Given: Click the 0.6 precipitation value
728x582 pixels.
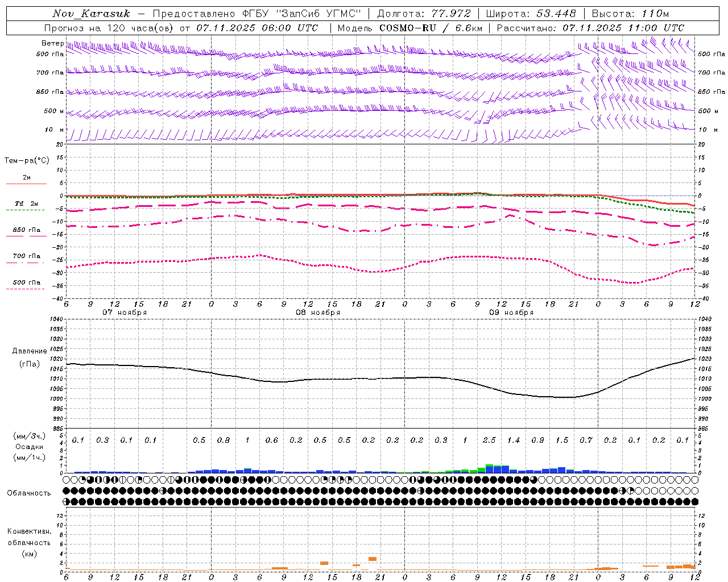Looking at the screenshot, I should tap(272, 440).
